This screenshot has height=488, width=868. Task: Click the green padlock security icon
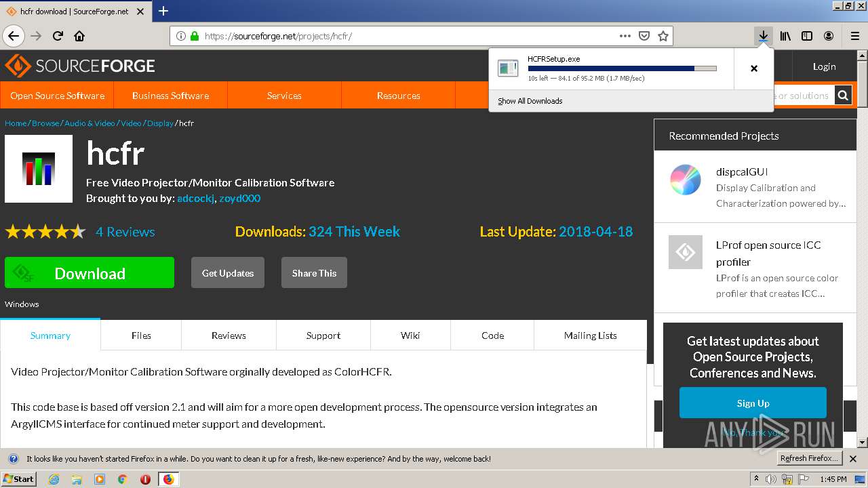(195, 36)
